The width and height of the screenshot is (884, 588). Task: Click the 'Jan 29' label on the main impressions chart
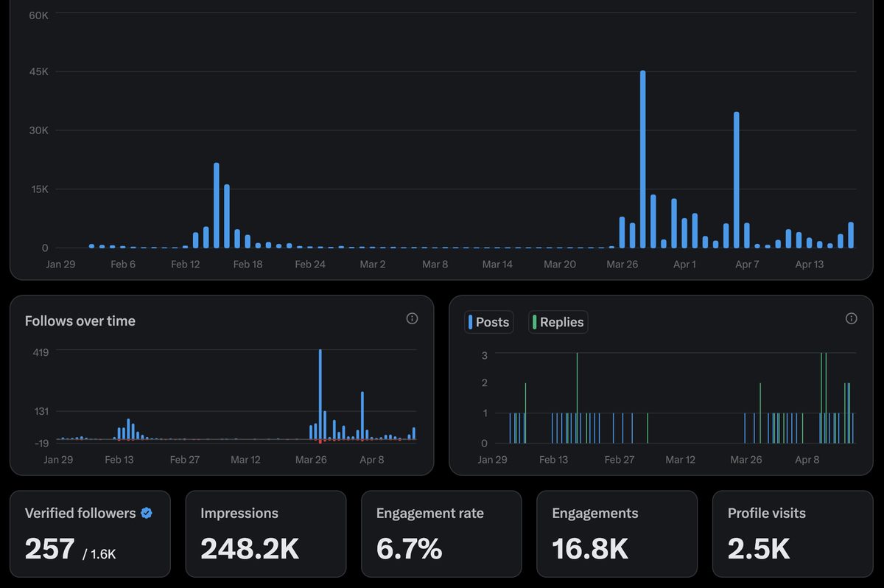(60, 264)
